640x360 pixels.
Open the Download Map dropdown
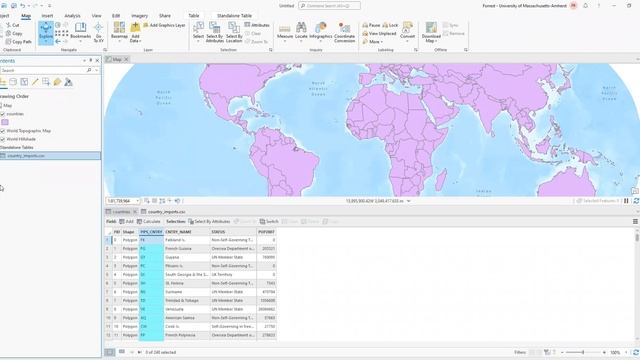coord(431,33)
